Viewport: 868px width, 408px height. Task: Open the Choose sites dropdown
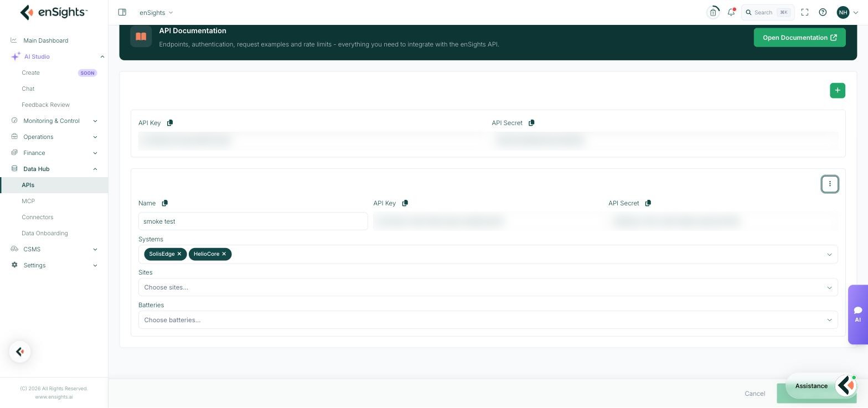(488, 287)
